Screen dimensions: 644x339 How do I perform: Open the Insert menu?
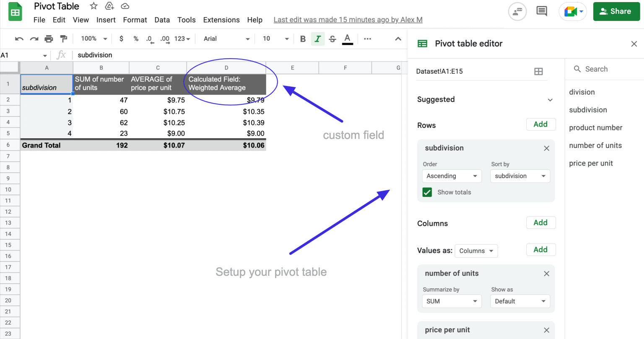click(x=106, y=20)
